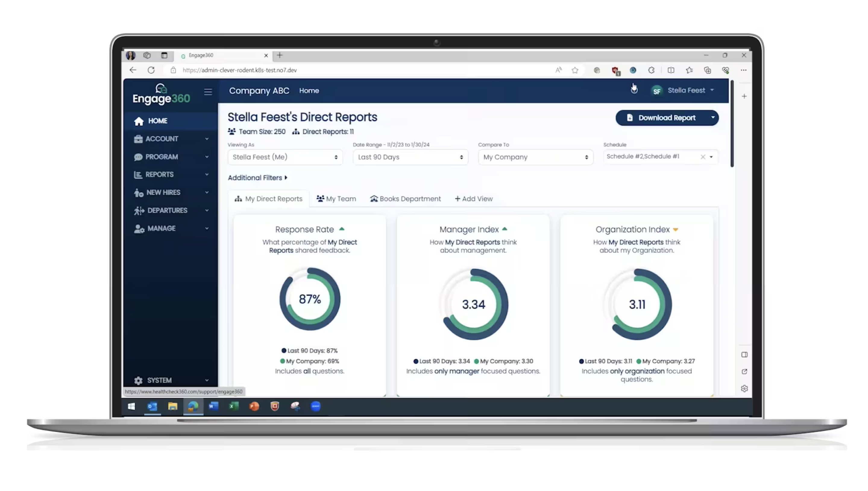Image resolution: width=868 pixels, height=491 pixels.
Task: Select the MANAGE sidebar icon
Action: click(138, 228)
